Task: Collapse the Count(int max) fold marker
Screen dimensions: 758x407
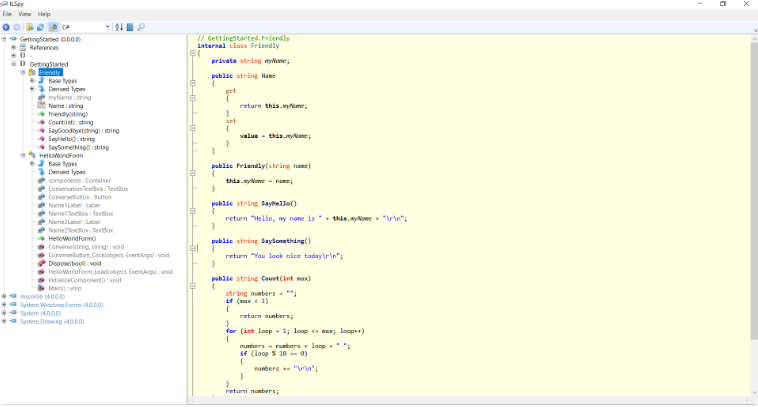Action: pos(192,286)
